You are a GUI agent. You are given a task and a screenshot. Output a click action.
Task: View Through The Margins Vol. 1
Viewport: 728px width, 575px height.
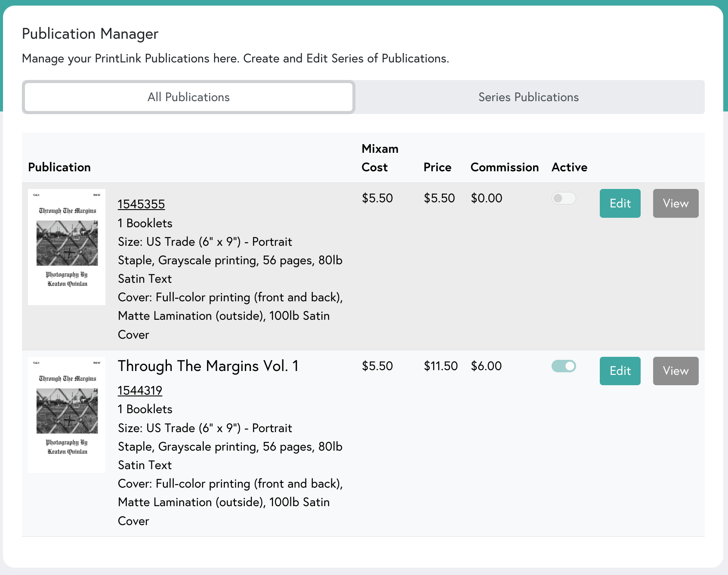tap(676, 371)
